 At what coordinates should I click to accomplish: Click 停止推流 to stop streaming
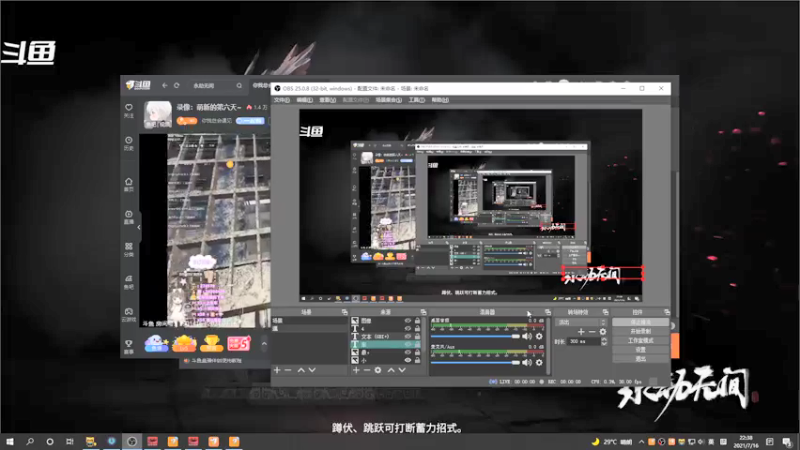pyautogui.click(x=640, y=322)
